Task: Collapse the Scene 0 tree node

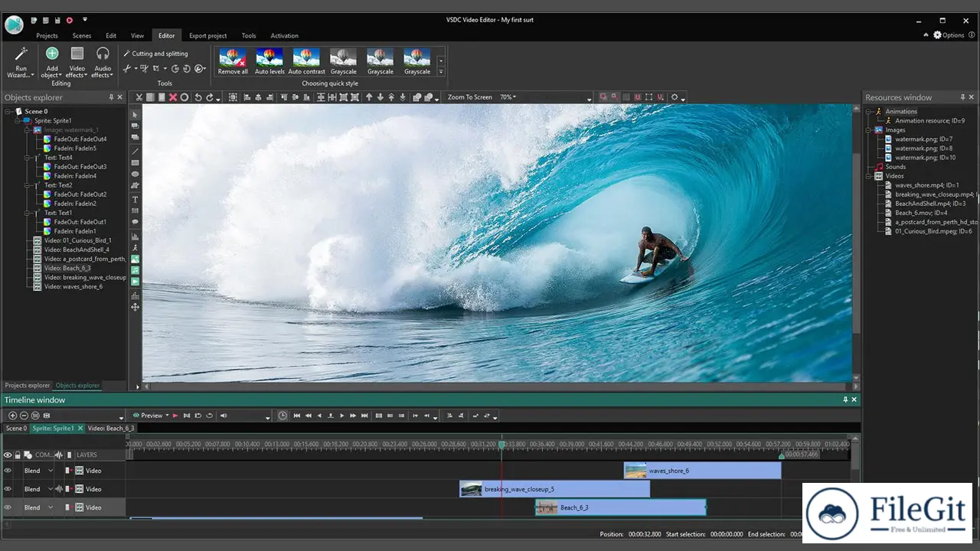Action: [8, 111]
